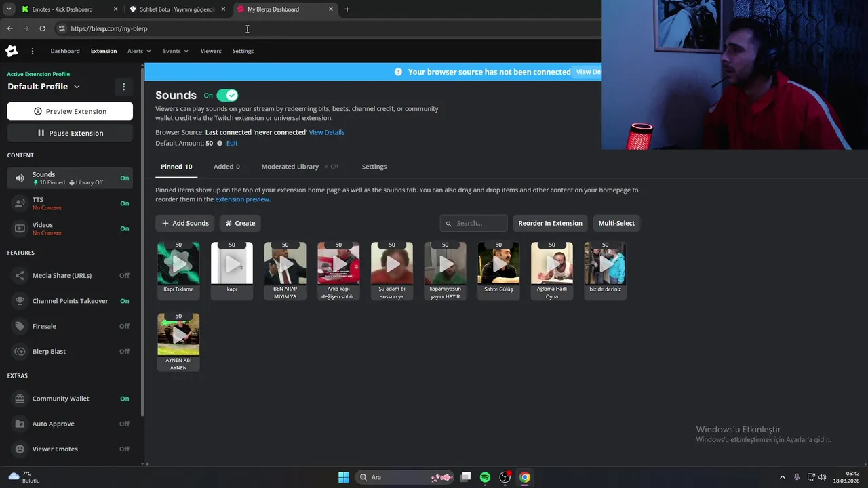
Task: Open the Extension menu item
Action: coord(104,51)
